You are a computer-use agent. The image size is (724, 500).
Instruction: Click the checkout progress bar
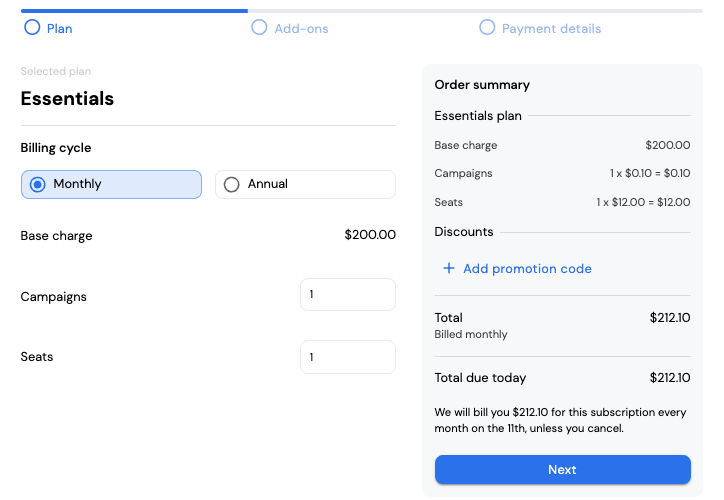pyautogui.click(x=362, y=11)
